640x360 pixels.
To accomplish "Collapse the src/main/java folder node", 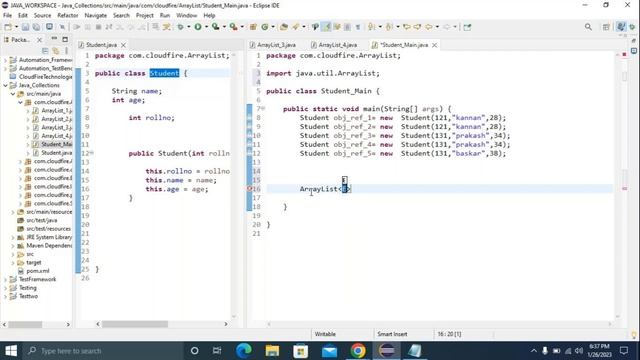I will pos(13,94).
